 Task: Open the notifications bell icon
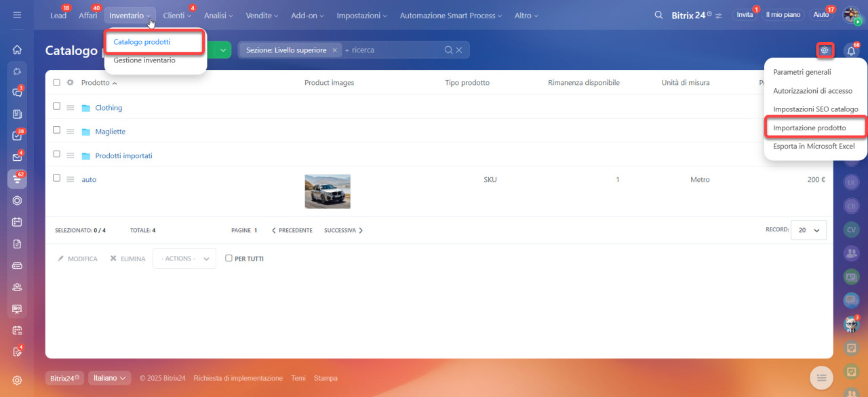click(x=851, y=50)
